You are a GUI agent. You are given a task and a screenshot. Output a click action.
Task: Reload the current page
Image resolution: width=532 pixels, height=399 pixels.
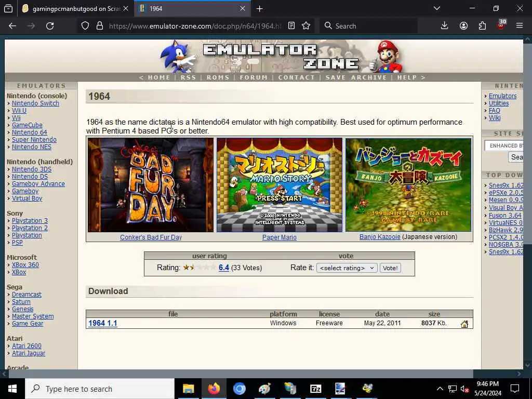coord(50,26)
